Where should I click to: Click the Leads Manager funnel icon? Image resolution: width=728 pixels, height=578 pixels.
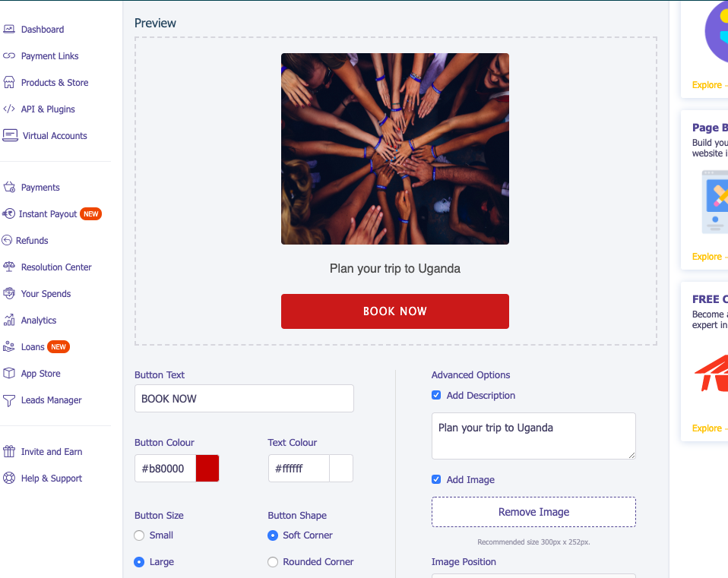click(9, 400)
